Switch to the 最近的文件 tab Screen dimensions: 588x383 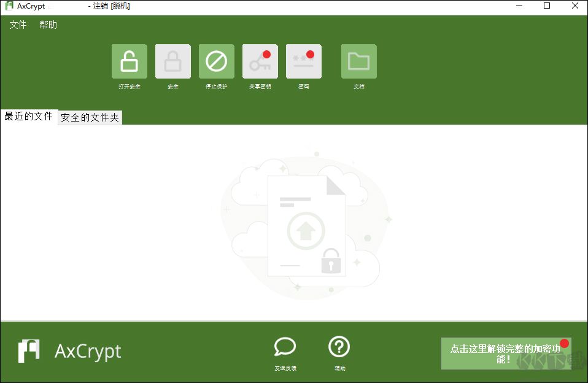click(28, 116)
